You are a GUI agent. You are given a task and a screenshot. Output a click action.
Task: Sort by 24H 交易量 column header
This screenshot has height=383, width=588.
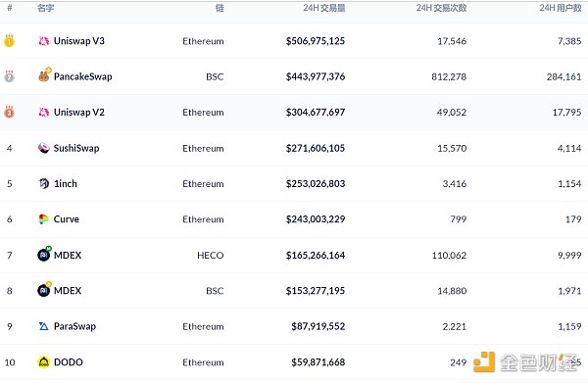tap(324, 8)
